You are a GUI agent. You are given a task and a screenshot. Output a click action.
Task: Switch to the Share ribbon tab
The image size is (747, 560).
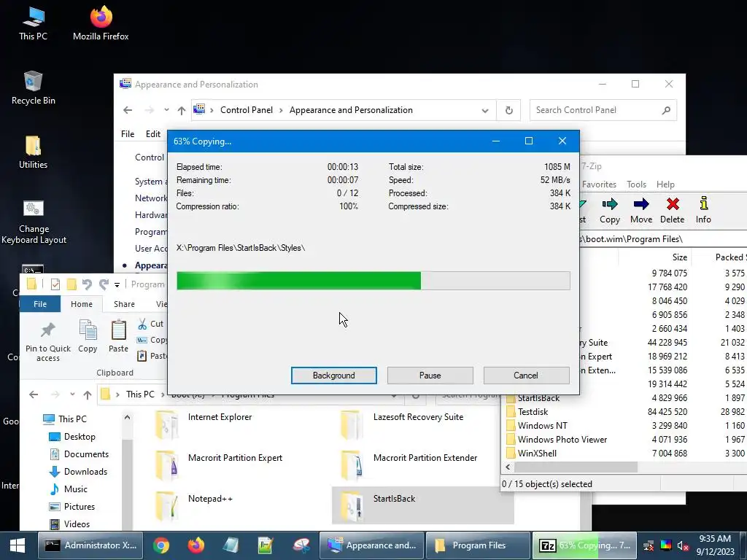[x=124, y=304]
